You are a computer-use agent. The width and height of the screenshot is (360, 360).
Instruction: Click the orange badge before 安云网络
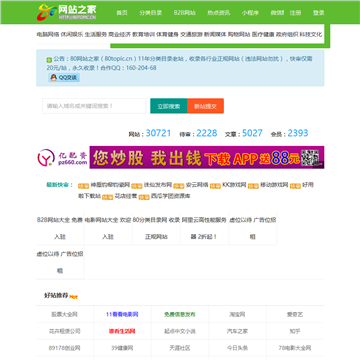click(x=179, y=186)
